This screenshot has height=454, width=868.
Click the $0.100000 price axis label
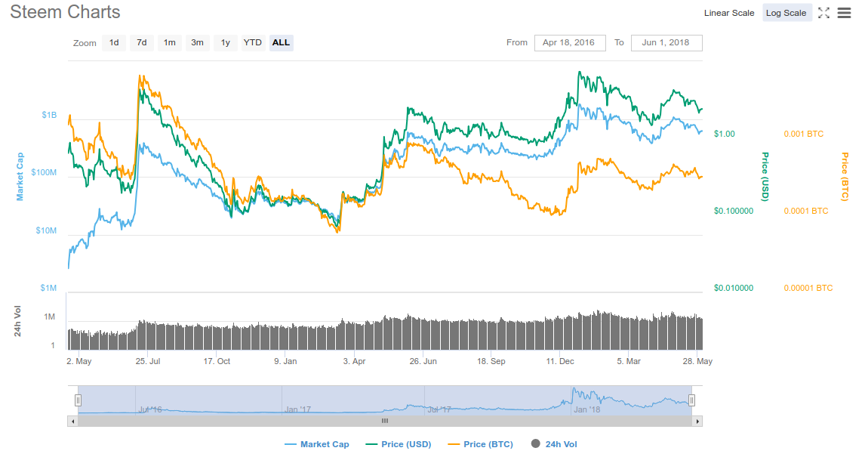click(x=734, y=211)
